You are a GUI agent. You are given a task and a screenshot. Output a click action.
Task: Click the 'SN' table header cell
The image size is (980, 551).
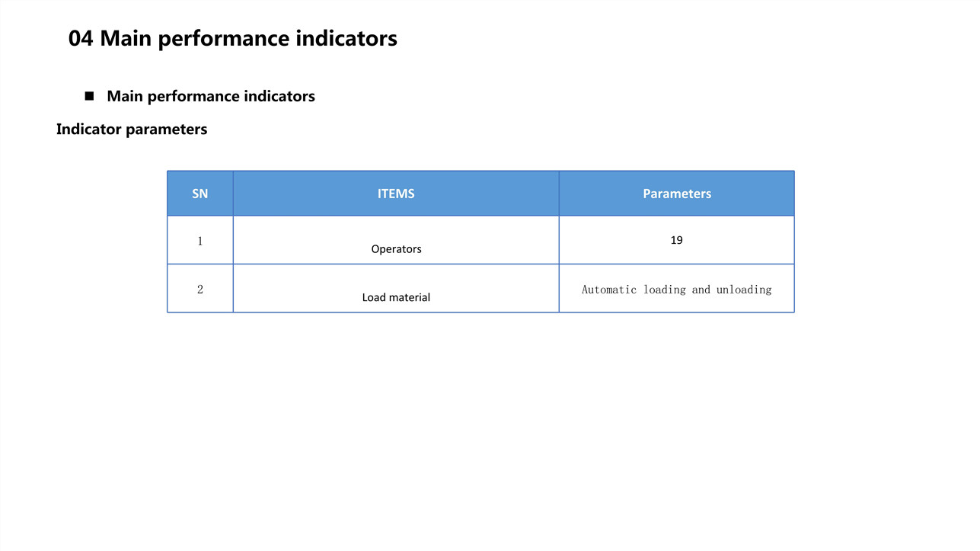200,194
